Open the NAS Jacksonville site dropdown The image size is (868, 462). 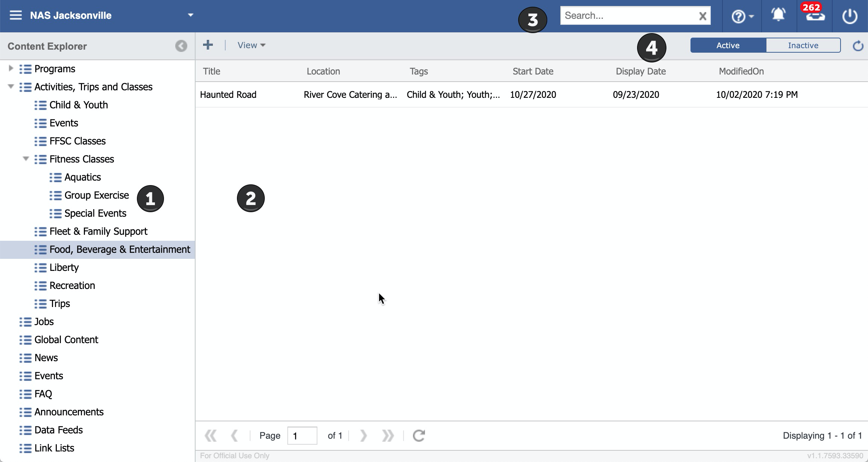pyautogui.click(x=190, y=15)
